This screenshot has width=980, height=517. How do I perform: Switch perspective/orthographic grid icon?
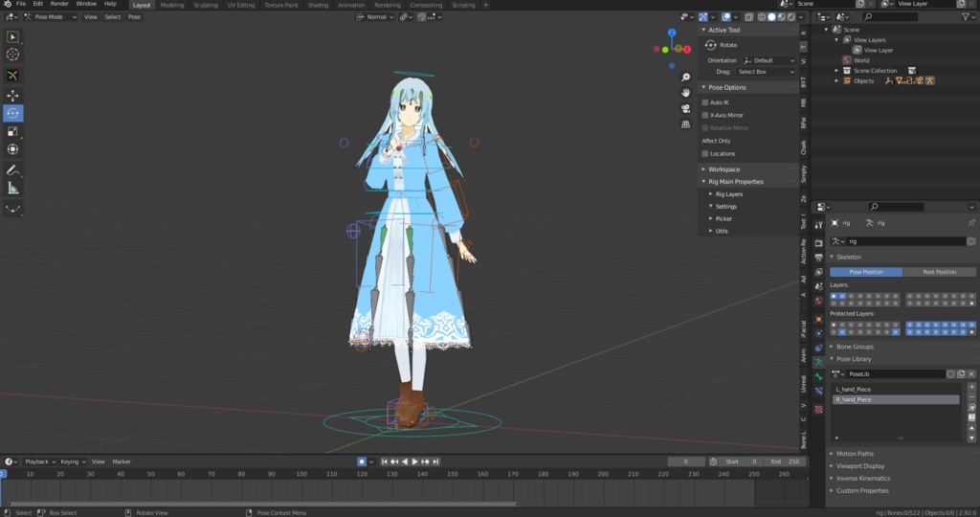(685, 124)
